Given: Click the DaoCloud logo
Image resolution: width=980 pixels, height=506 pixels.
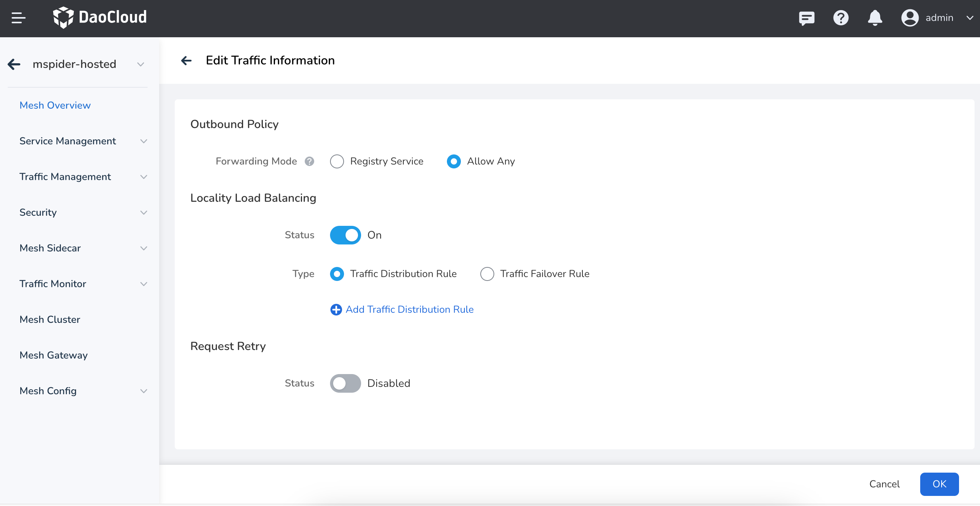Looking at the screenshot, I should click(100, 17).
